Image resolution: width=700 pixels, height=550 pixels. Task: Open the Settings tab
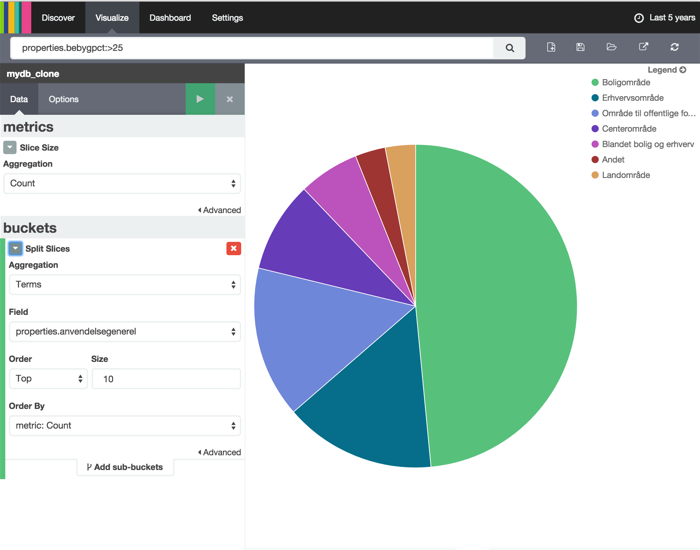click(227, 18)
